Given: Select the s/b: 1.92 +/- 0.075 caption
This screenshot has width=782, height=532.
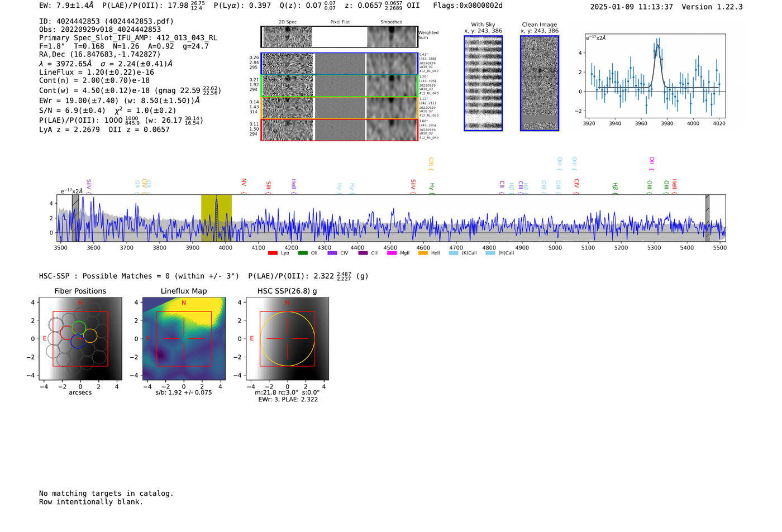Looking at the screenshot, I should (184, 392).
